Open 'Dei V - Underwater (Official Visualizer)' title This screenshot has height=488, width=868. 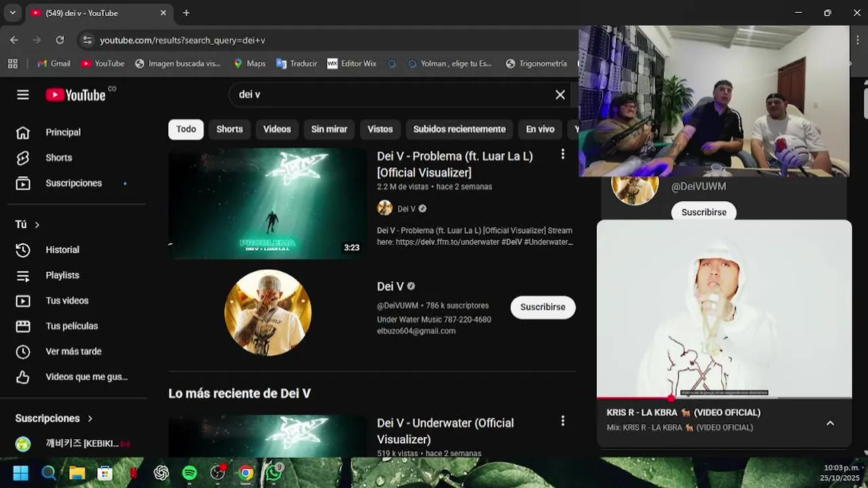click(446, 431)
